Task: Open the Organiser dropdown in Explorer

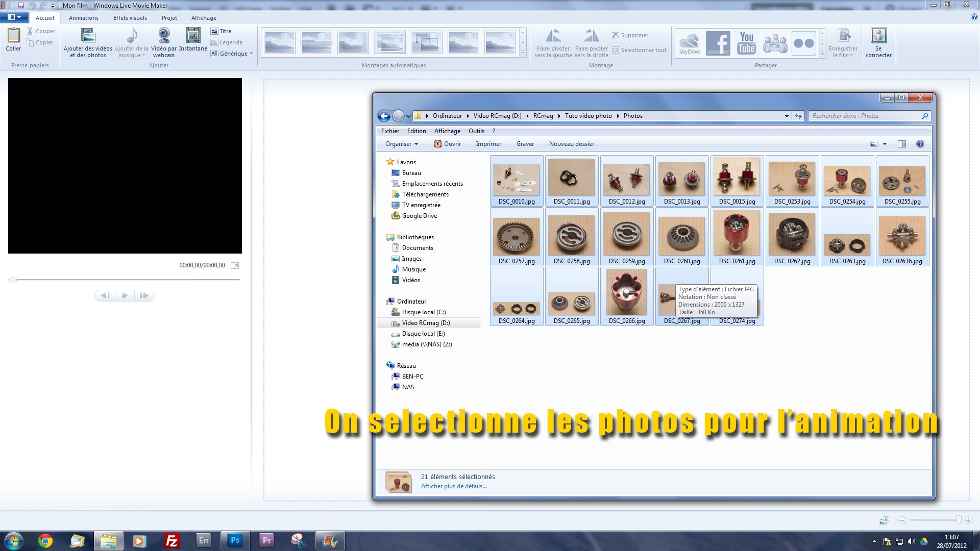Action: point(402,144)
